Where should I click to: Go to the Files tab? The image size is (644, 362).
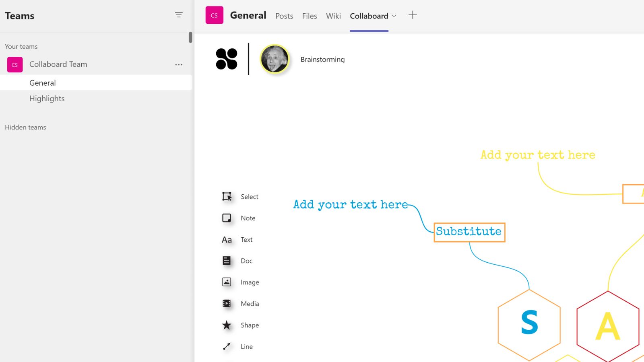pos(309,16)
